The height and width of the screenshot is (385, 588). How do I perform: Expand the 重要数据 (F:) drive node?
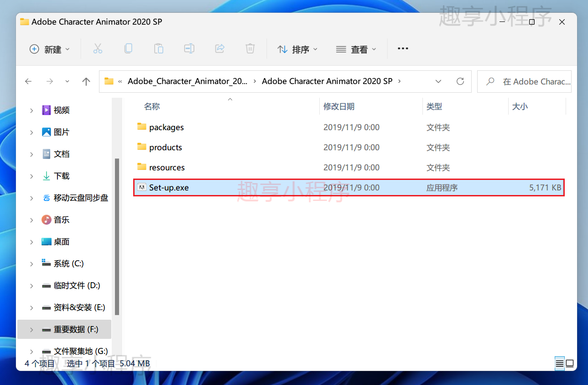[31, 329]
